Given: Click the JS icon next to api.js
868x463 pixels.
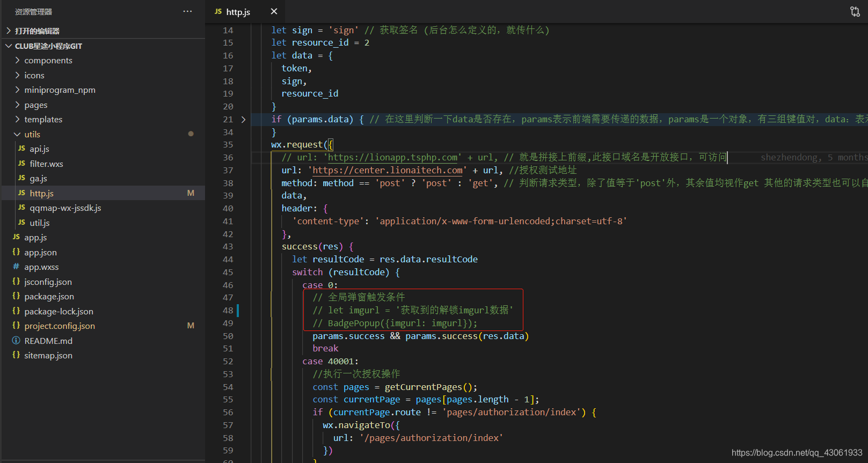Looking at the screenshot, I should pyautogui.click(x=21, y=148).
